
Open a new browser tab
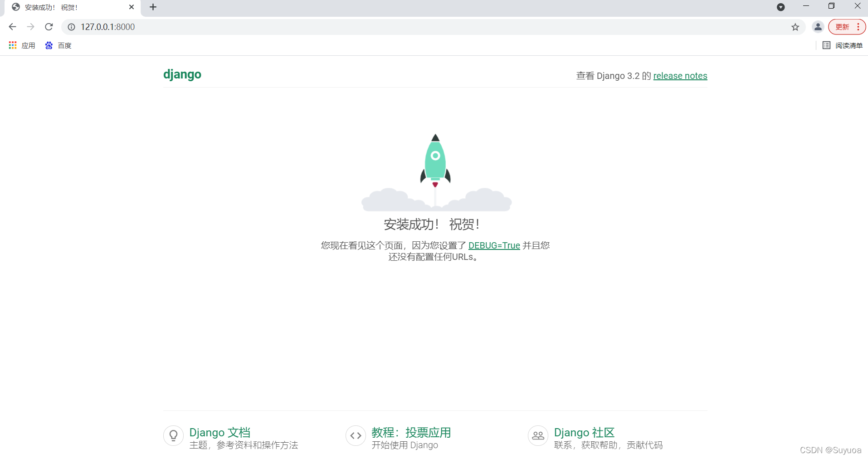coord(153,7)
